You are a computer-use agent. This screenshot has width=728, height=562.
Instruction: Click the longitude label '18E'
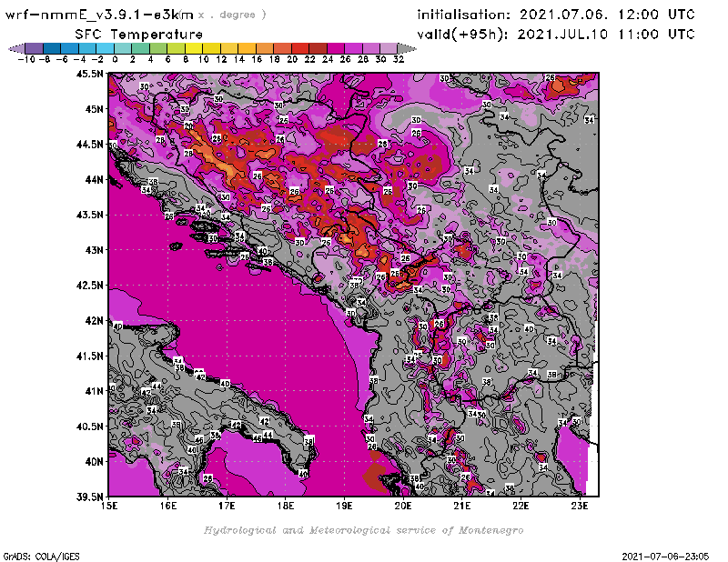pyautogui.click(x=286, y=506)
